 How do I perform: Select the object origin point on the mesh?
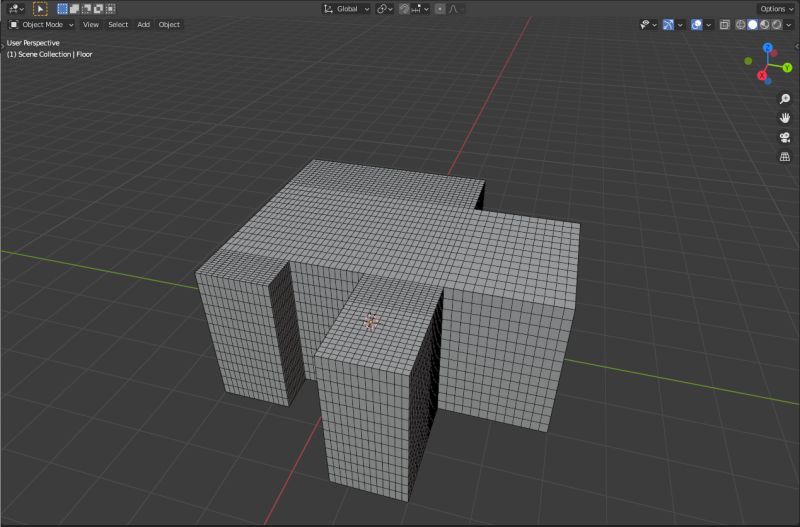370,321
